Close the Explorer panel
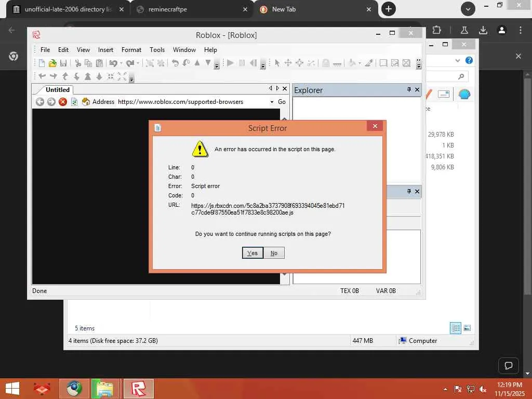 417,89
